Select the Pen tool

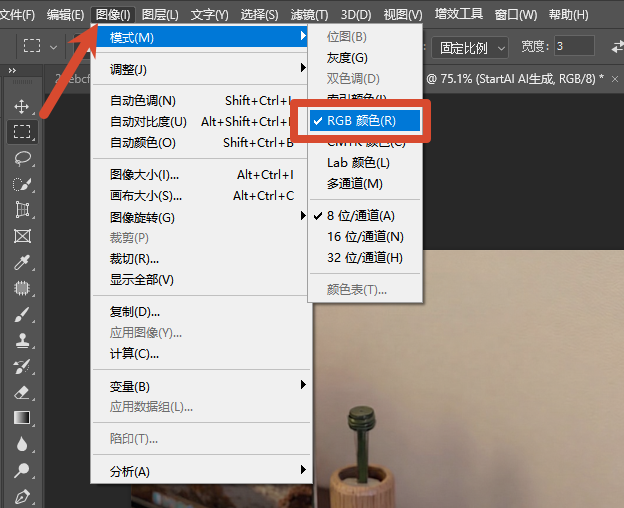21,496
